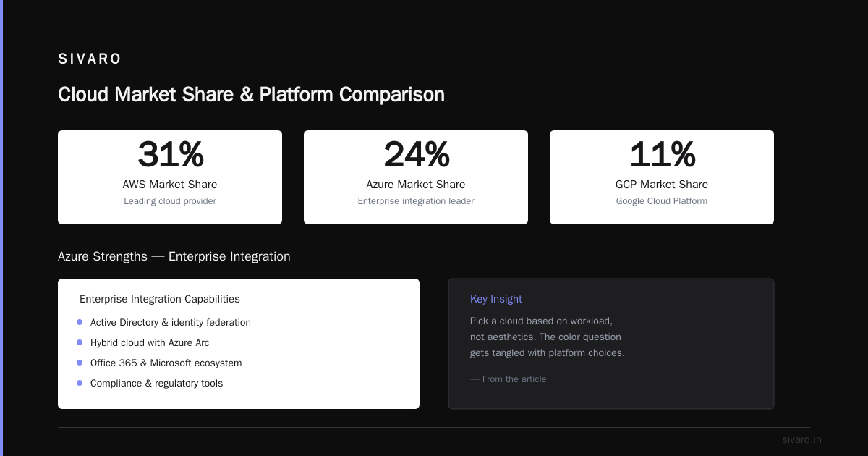Open the sivaro.in footer link
868x456 pixels.
pos(801,439)
